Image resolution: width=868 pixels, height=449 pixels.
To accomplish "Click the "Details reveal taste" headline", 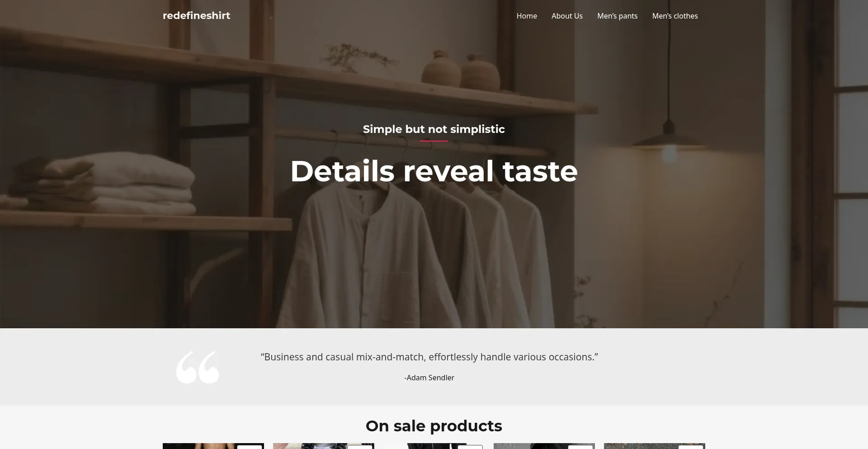I will point(434,171).
